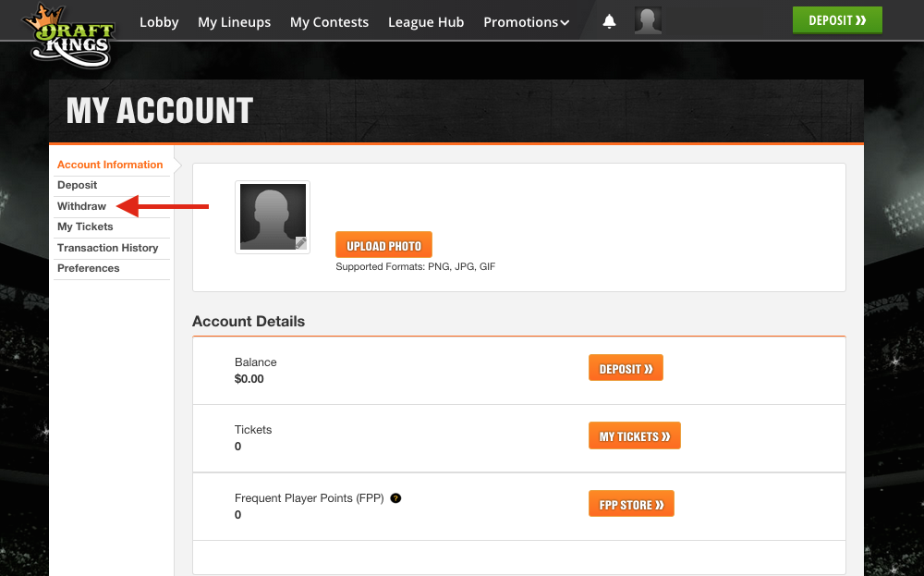Click the Upload Photo button
Image resolution: width=924 pixels, height=576 pixels.
pos(383,245)
